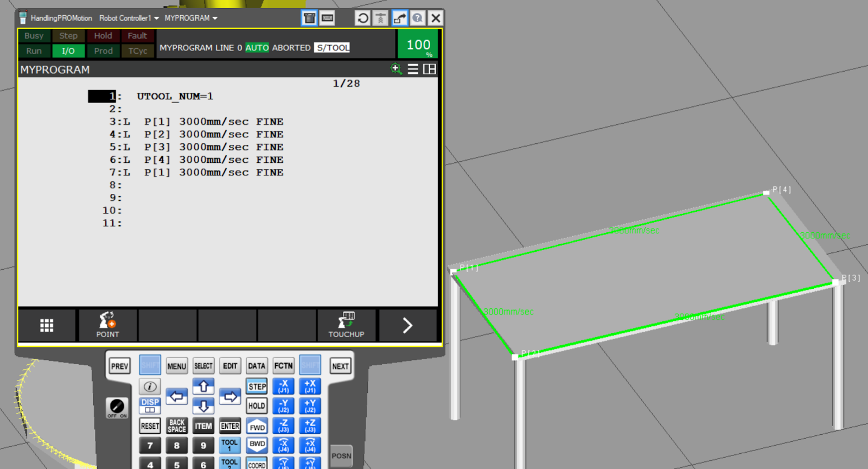868x469 pixels.
Task: Click the number 7 key
Action: [x=150, y=446]
